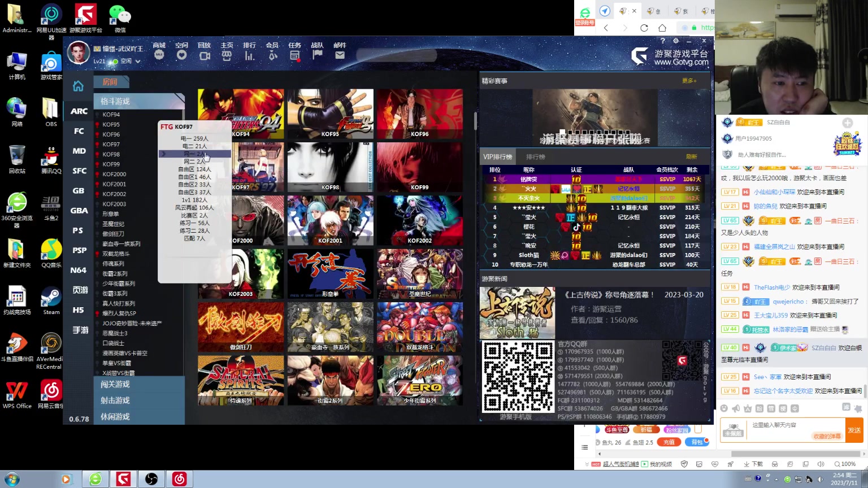This screenshot has height=488, width=868.
Task: Open the platform settings gear icon
Action: pyautogui.click(x=676, y=41)
